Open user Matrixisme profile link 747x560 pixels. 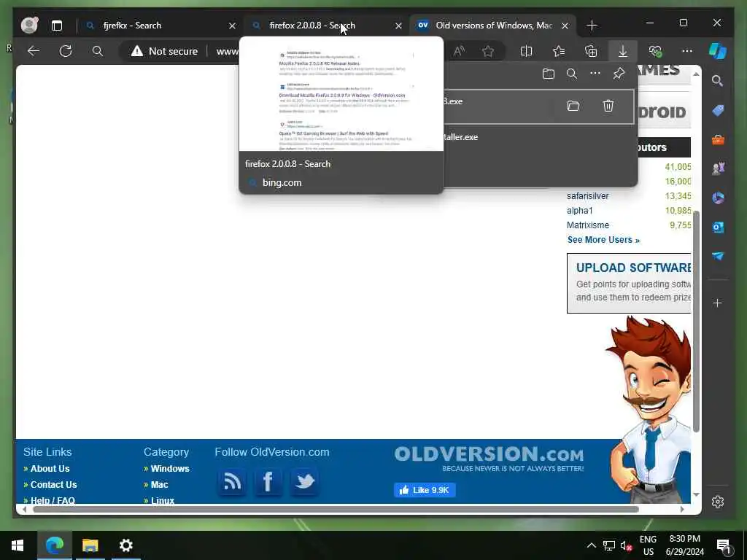587,225
